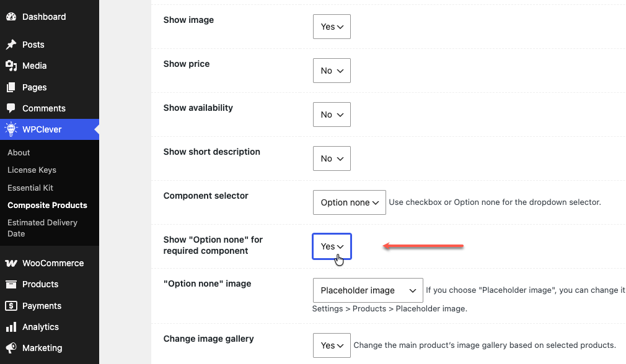626x364 pixels.
Task: Click "Change the main product's image gallery" description
Action: point(485,345)
